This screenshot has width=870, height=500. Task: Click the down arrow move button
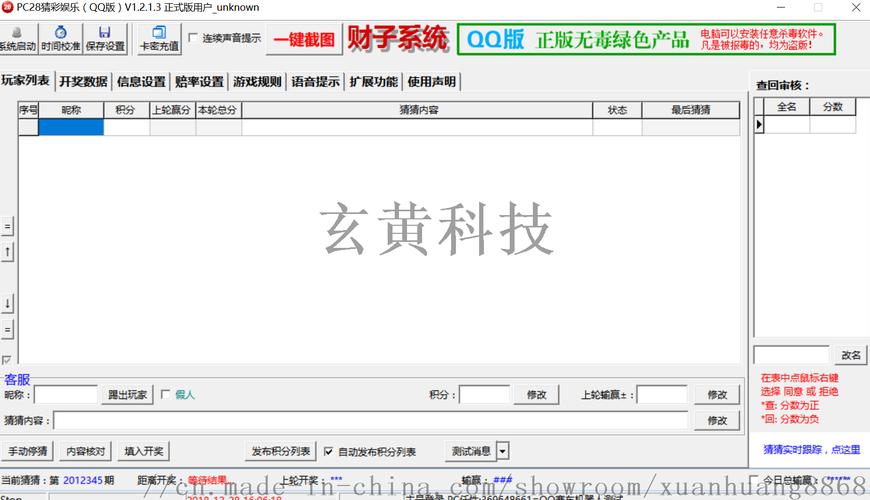[7, 304]
